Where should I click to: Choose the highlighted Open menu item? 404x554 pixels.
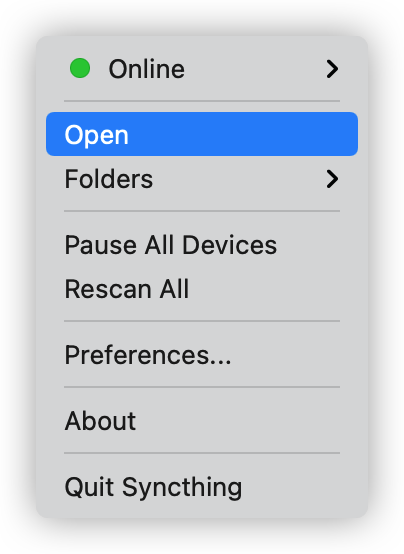coord(202,134)
